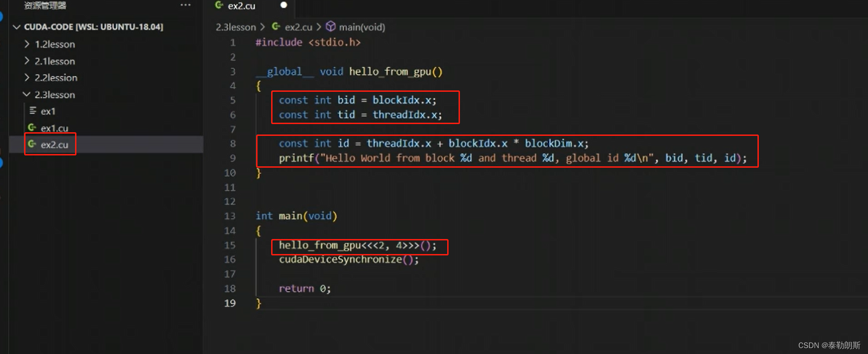Click 'int main(void)' on line 13
Screen dimensions: 868x354
click(x=296, y=216)
